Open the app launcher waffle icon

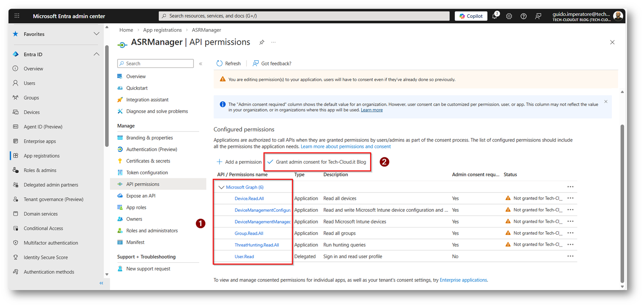(17, 16)
